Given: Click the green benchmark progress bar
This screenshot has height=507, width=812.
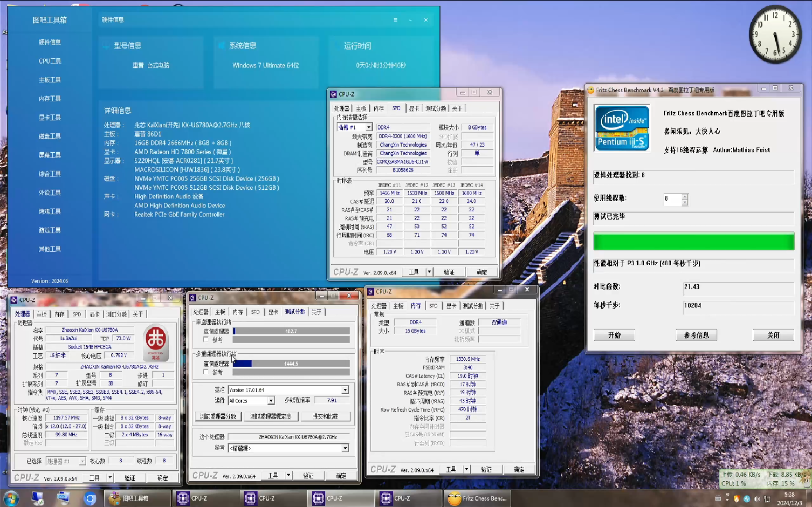Looking at the screenshot, I should (694, 241).
